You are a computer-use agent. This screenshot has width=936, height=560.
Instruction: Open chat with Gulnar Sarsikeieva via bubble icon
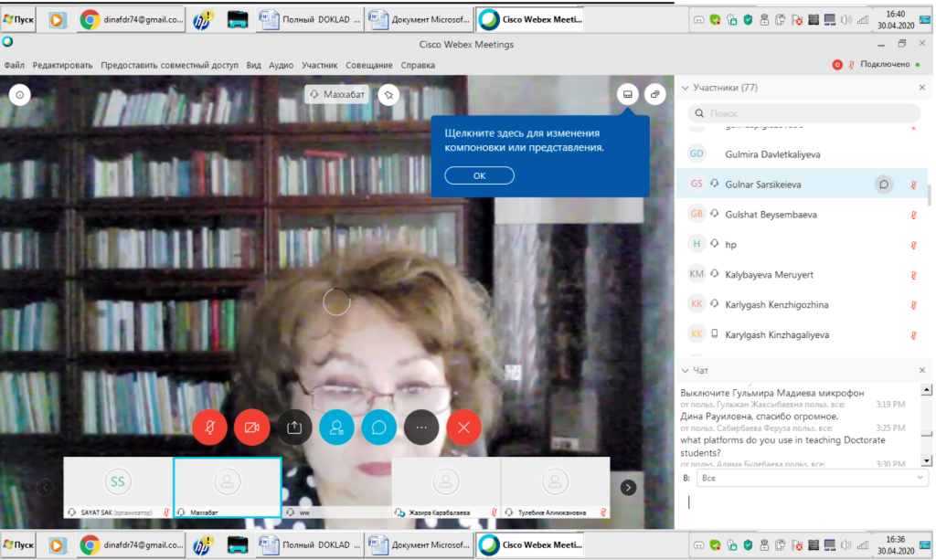tap(884, 184)
